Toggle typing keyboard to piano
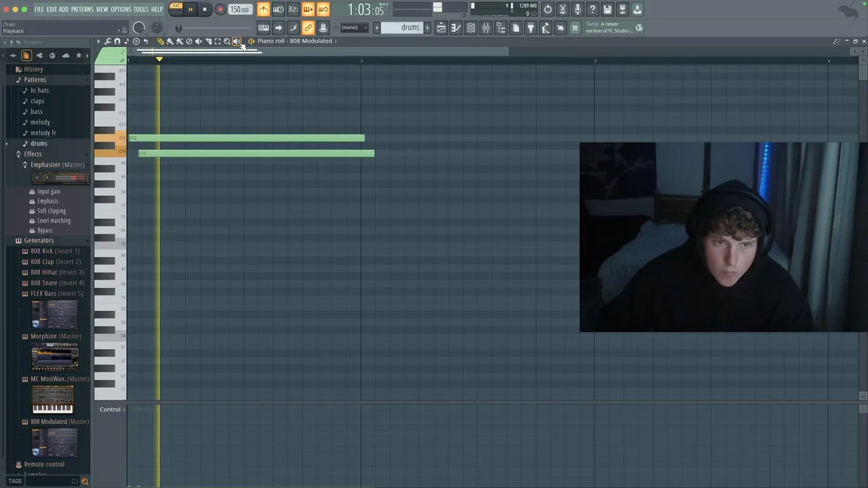The image size is (868, 488). (x=263, y=28)
